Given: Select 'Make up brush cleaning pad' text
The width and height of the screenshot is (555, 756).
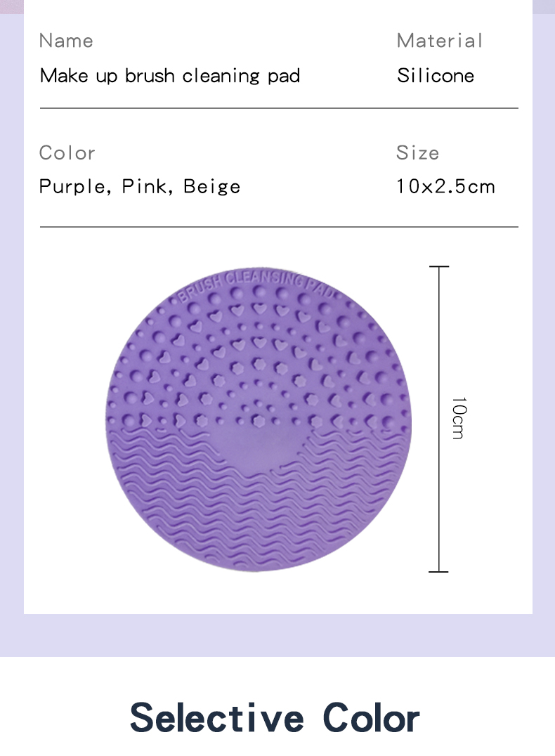Looking at the screenshot, I should click(170, 76).
